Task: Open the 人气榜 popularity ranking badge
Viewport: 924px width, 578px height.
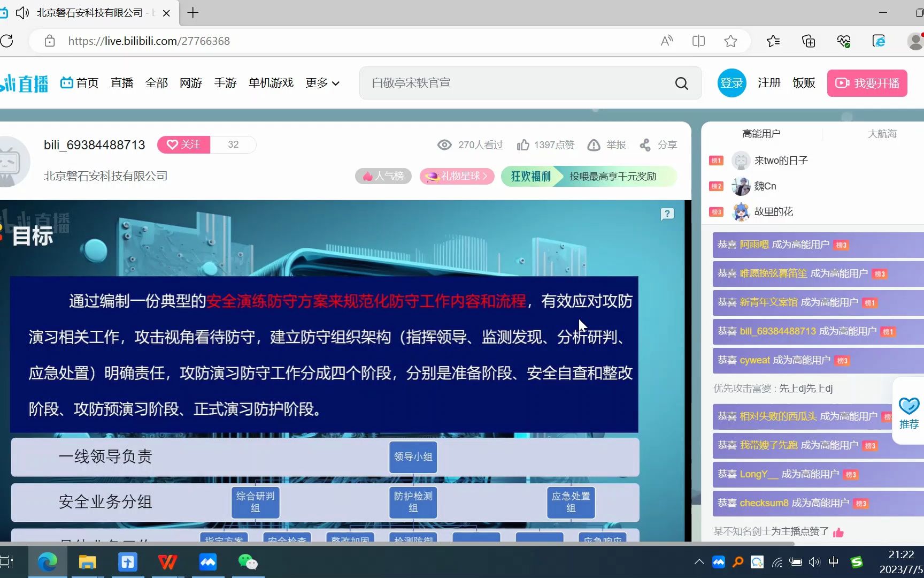Action: (x=383, y=176)
